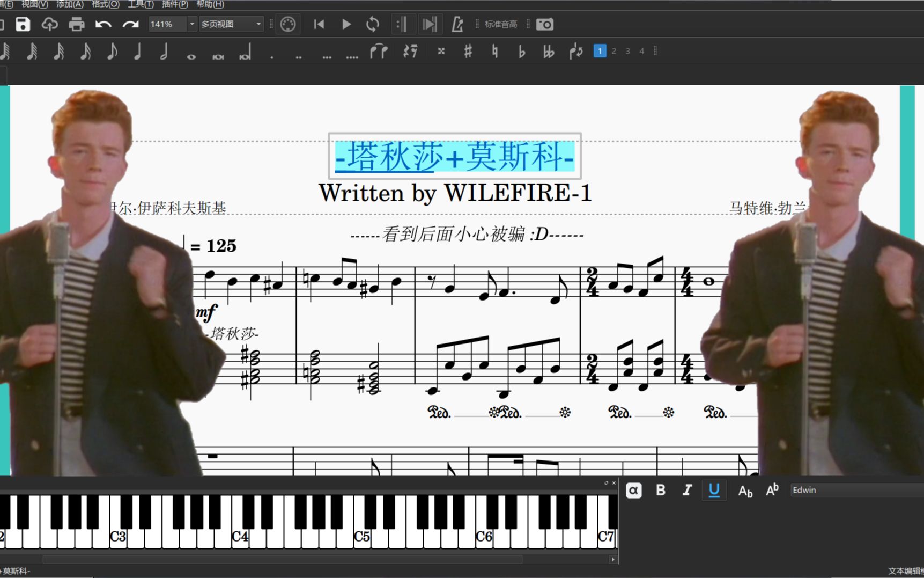Viewport: 924px width, 578px height.
Task: Select the quarter note duration
Action: pyautogui.click(x=138, y=52)
